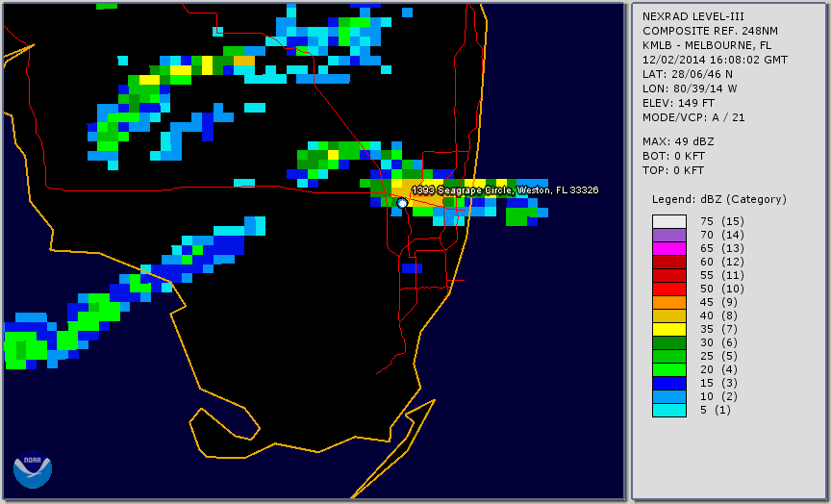The height and width of the screenshot is (504, 831).
Task: Select the LON: 80/39/14 W value
Action: pos(690,88)
